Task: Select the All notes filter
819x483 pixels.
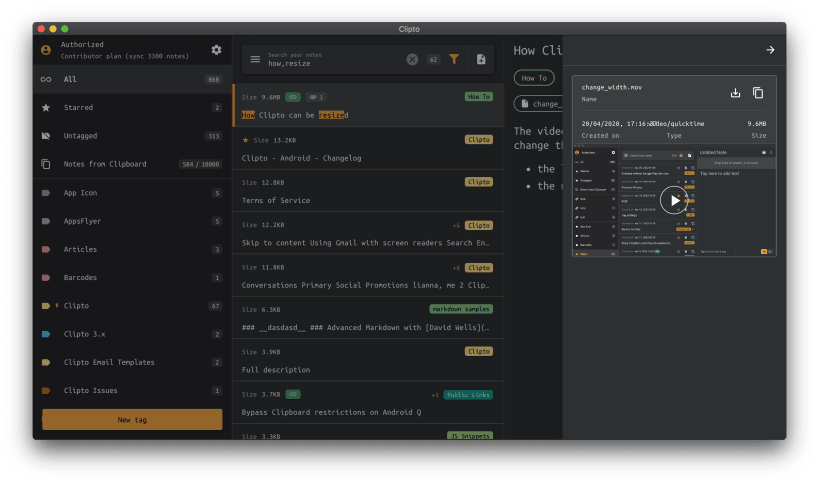Action: pyautogui.click(x=133, y=79)
